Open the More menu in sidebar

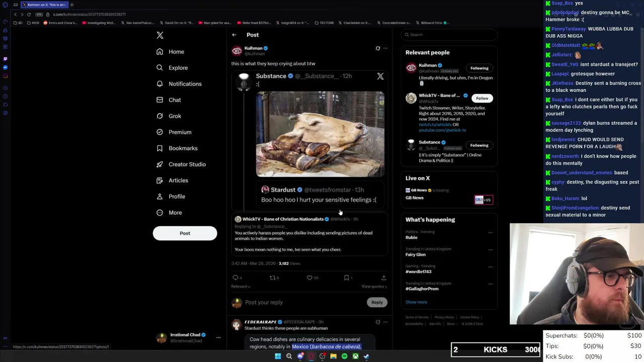(169, 213)
